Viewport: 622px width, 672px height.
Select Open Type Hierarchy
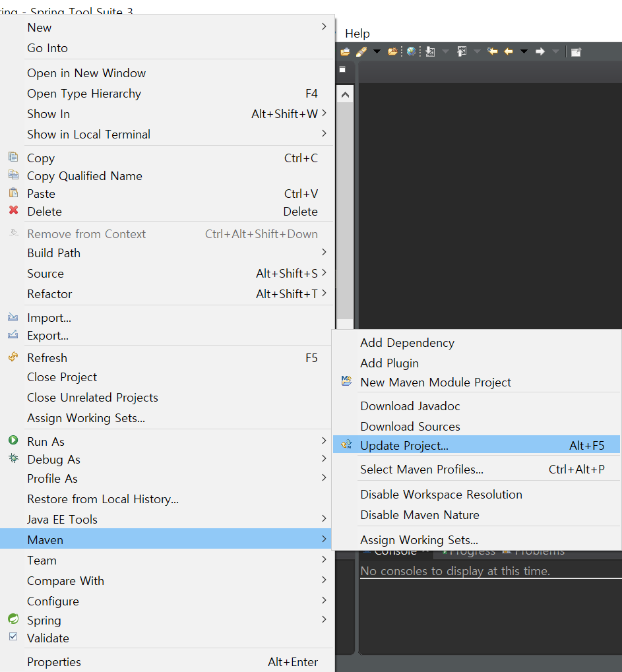(167, 94)
